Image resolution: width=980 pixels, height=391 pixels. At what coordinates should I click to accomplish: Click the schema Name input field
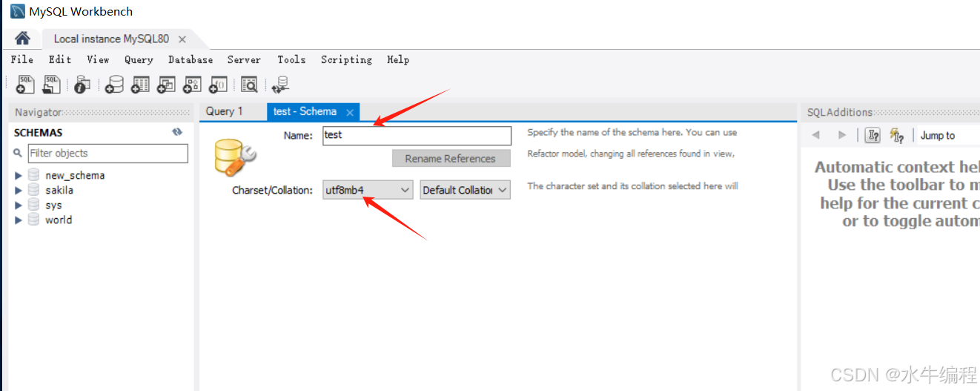coord(417,135)
